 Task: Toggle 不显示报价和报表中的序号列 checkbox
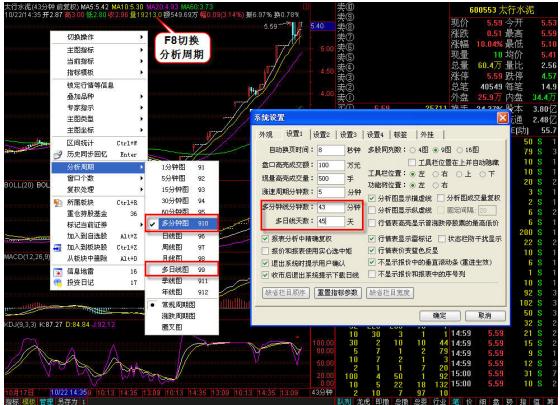pos(372,274)
